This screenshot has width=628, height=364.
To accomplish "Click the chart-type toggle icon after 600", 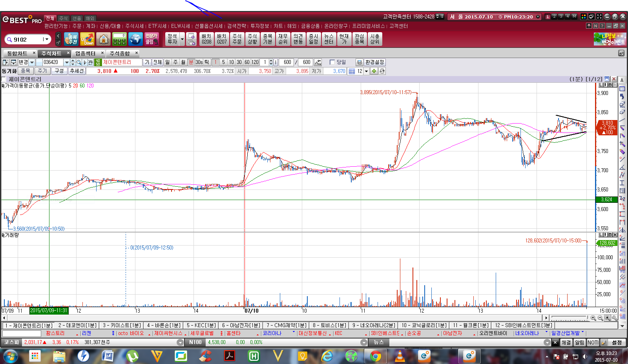I will (x=318, y=62).
